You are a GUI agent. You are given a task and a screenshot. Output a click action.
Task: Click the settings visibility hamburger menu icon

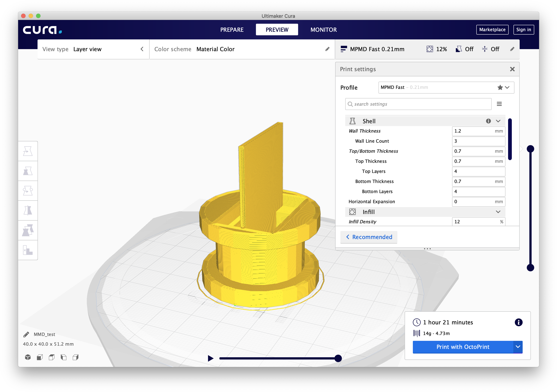(x=499, y=104)
